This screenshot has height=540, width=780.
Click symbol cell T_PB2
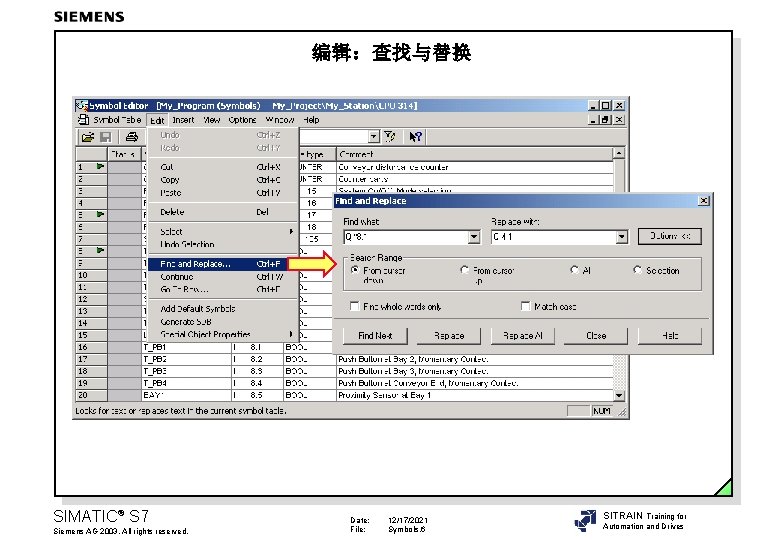pyautogui.click(x=187, y=359)
